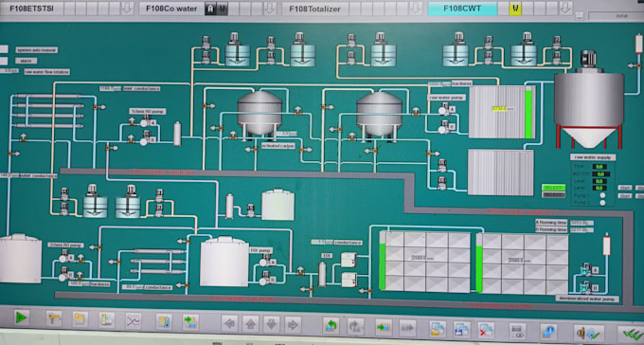Image resolution: width=644 pixels, height=345 pixels.
Task: Click the grayed-out curved-arrow next picture icon
Action: 356,326
